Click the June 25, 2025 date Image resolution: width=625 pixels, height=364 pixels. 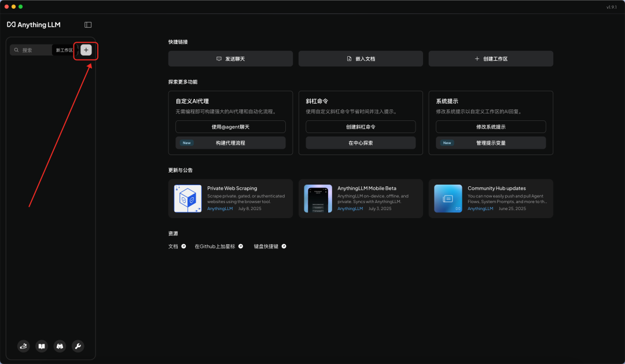pyautogui.click(x=512, y=208)
